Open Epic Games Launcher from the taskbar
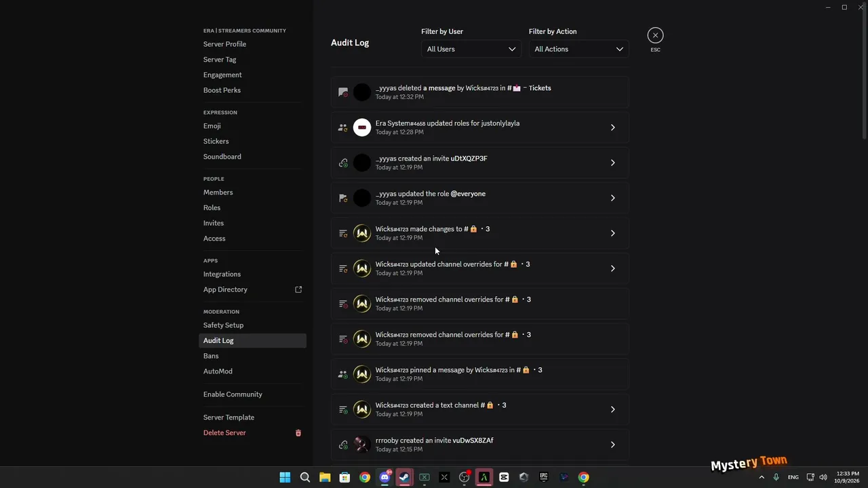Viewport: 868px width, 488px height. [544, 477]
